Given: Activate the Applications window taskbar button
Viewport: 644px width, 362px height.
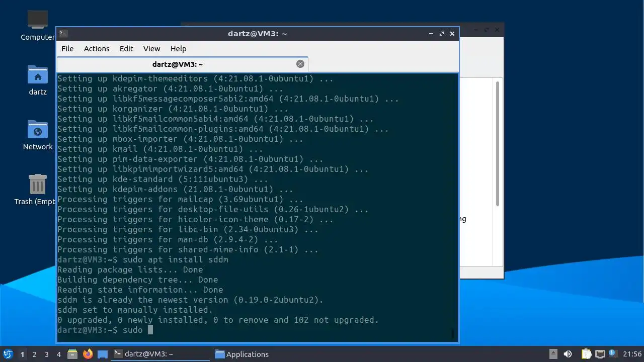Looking at the screenshot, I should (262, 354).
